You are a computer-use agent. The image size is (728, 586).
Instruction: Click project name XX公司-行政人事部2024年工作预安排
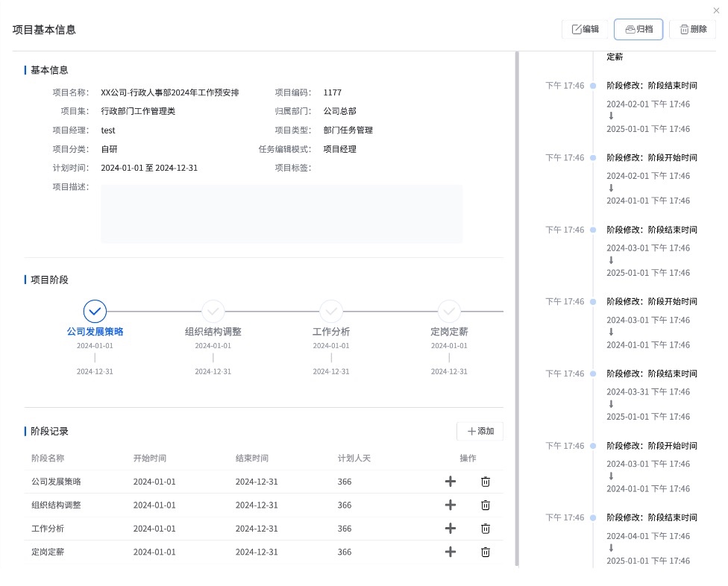pos(170,92)
